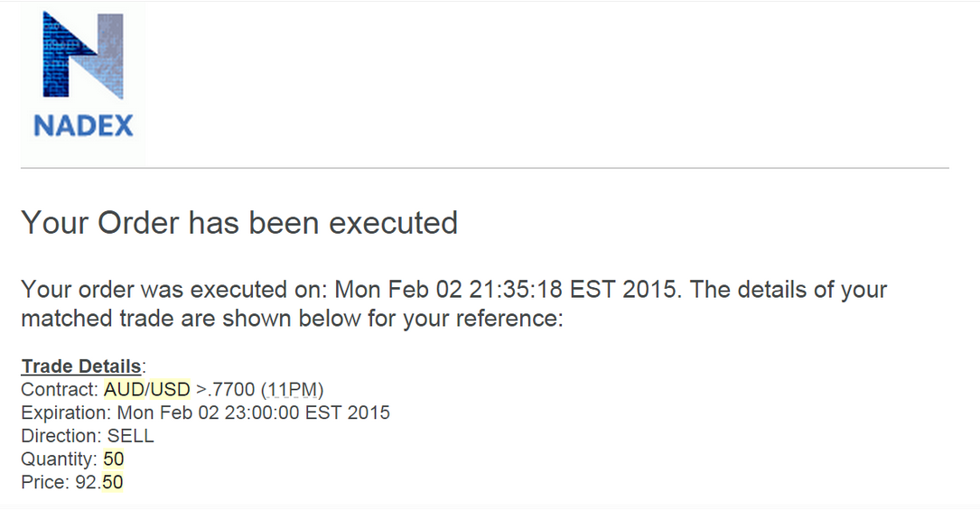This screenshot has height=510, width=980.
Task: Click the 'Your Order has been executed' heading
Action: 239,223
